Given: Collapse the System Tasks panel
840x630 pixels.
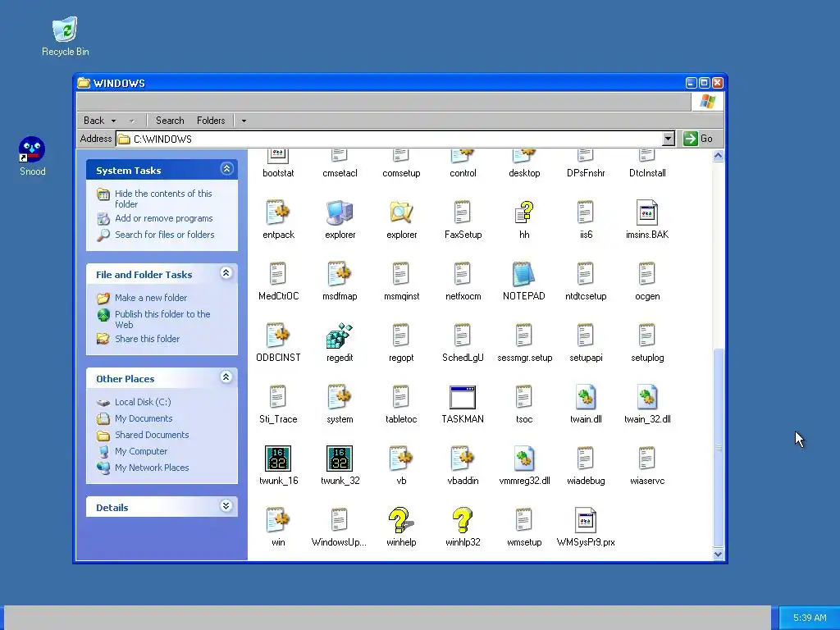Looking at the screenshot, I should [x=226, y=169].
